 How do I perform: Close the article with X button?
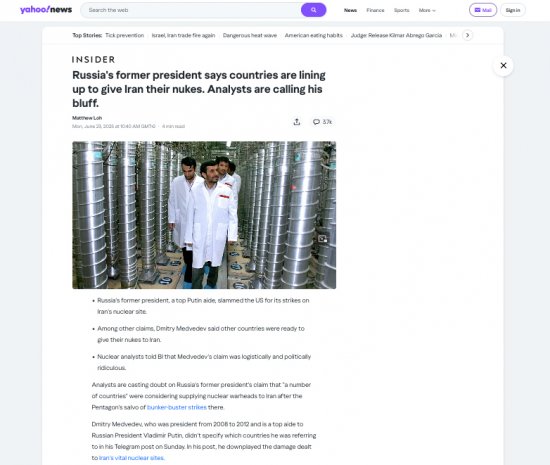point(503,65)
